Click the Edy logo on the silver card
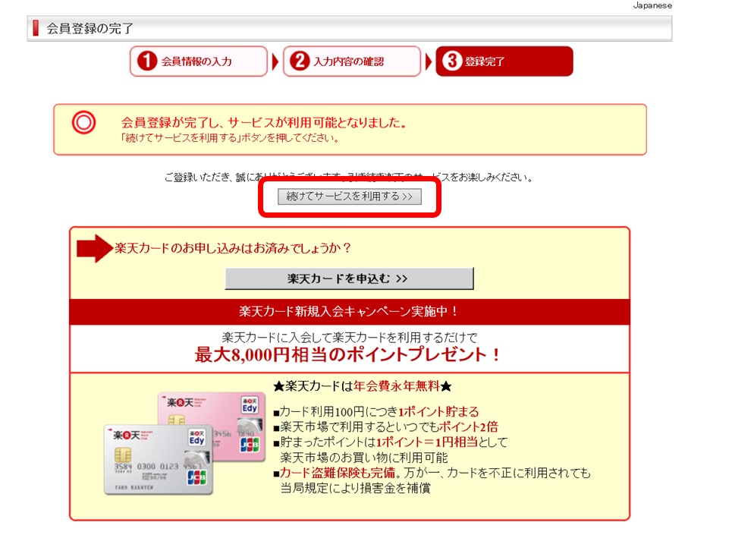 196,437
